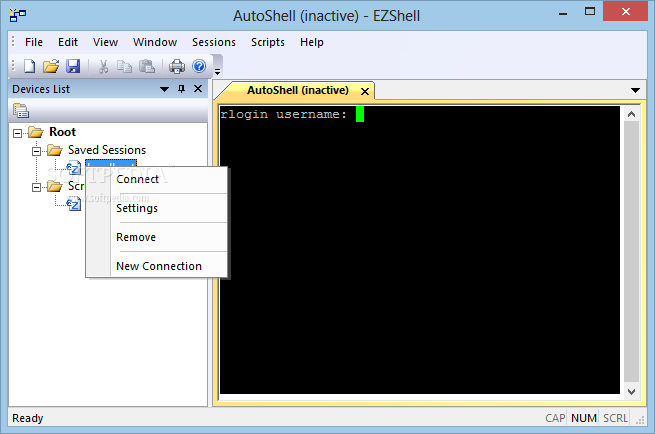655x434 pixels.
Task: Click the Scripts folder icon
Action: pyautogui.click(x=55, y=186)
